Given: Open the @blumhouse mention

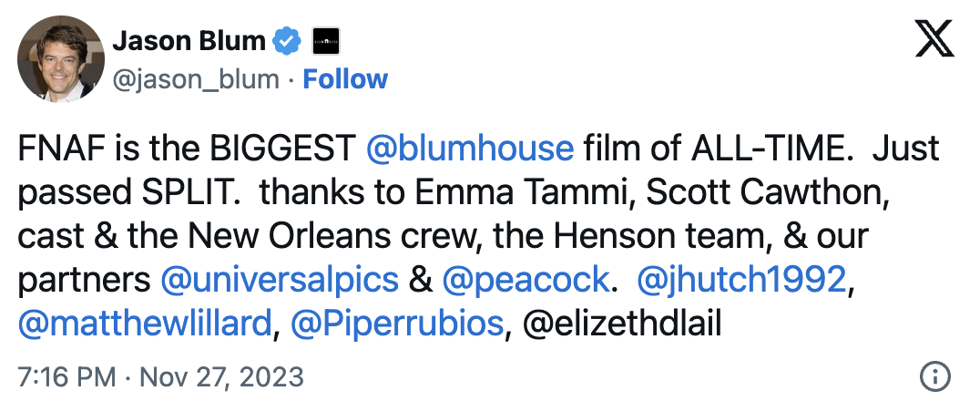Looking at the screenshot, I should 470,149.
